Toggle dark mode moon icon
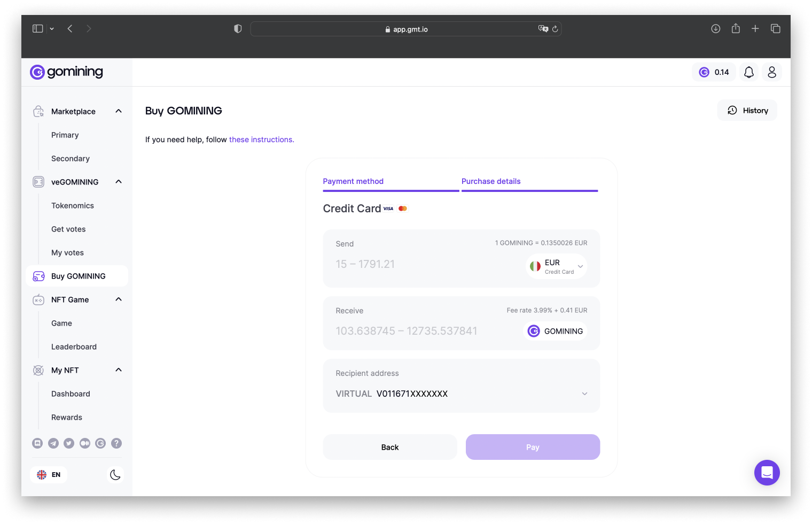Viewport: 812px width, 524px height. click(x=115, y=475)
